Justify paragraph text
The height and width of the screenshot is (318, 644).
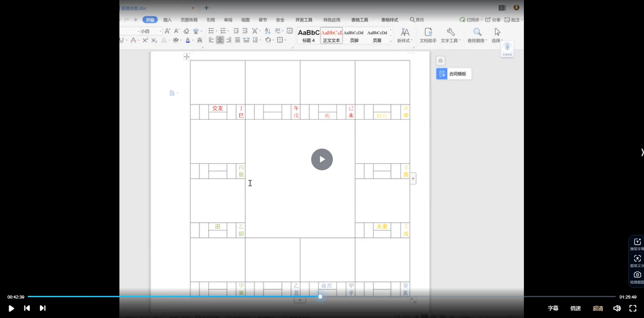(237, 40)
